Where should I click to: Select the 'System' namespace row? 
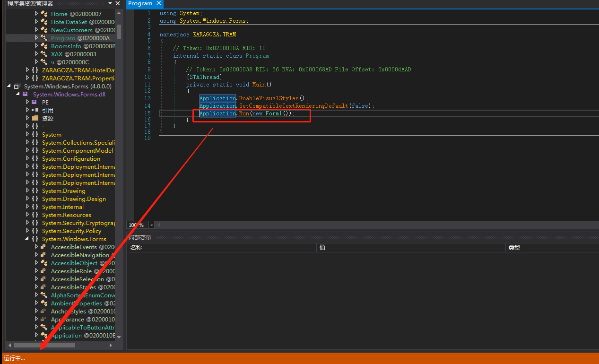point(61,134)
